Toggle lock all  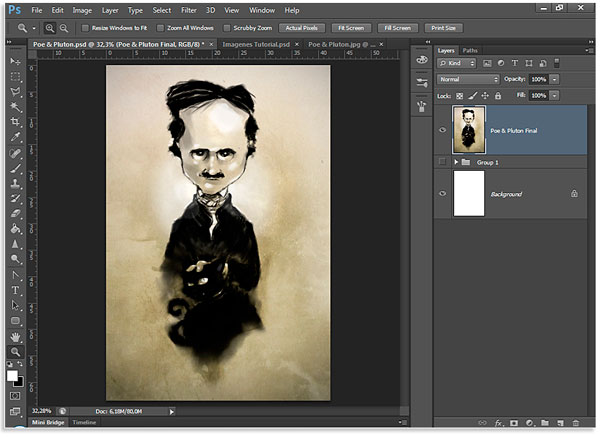(498, 96)
